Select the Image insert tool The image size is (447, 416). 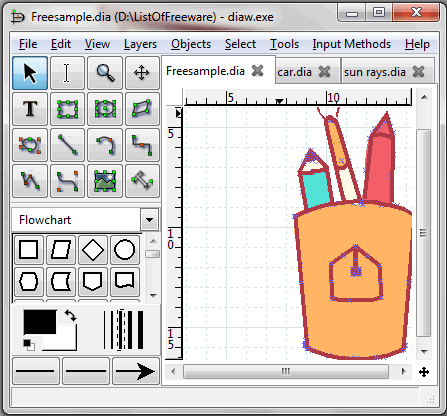(105, 181)
